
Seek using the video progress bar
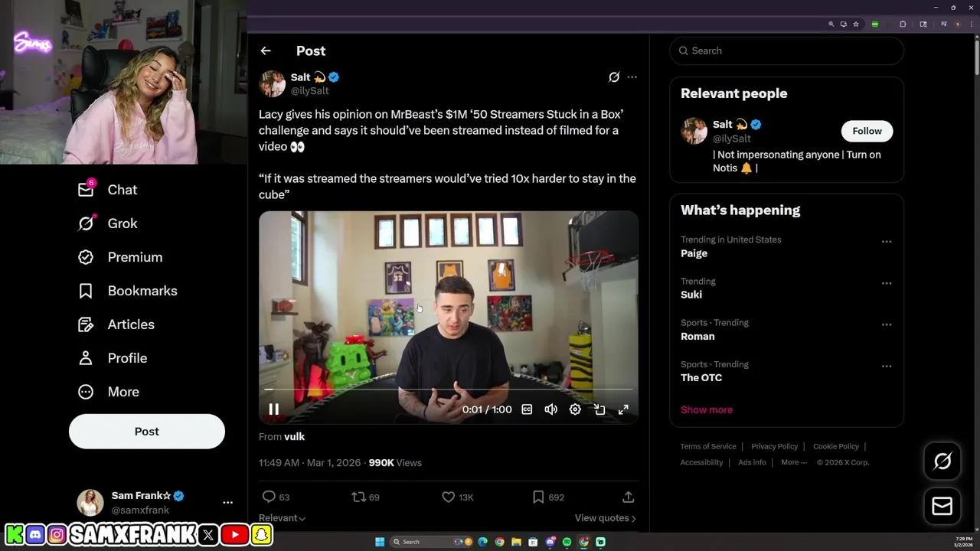click(449, 390)
